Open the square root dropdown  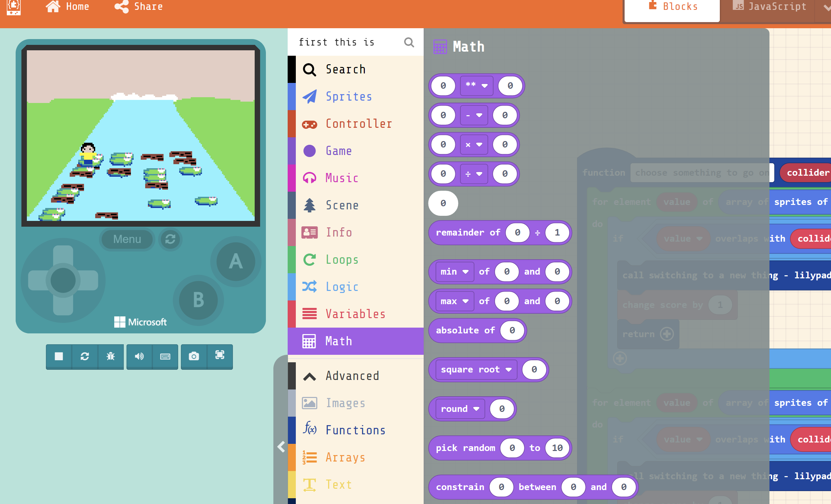point(476,369)
